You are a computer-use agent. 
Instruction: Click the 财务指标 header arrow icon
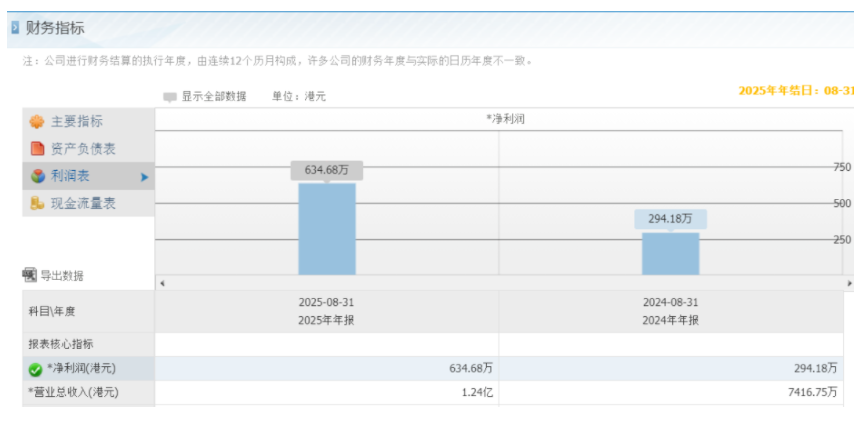click(x=15, y=27)
